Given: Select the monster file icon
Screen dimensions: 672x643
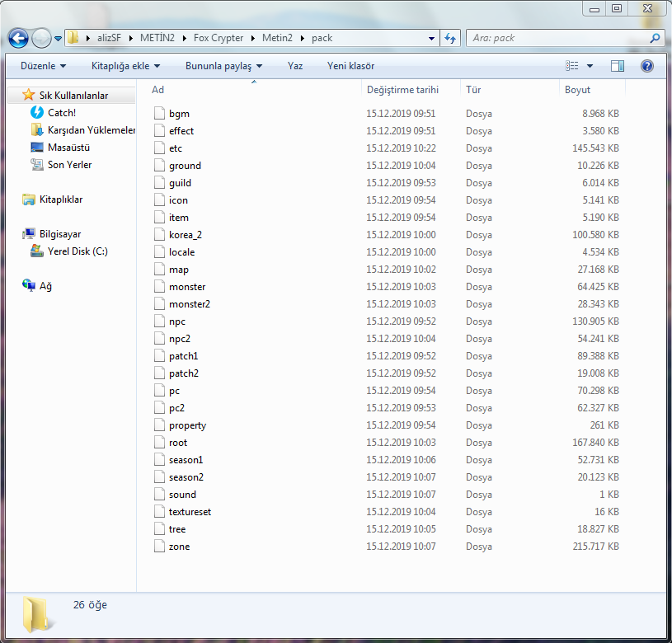Looking at the screenshot, I should point(159,287).
